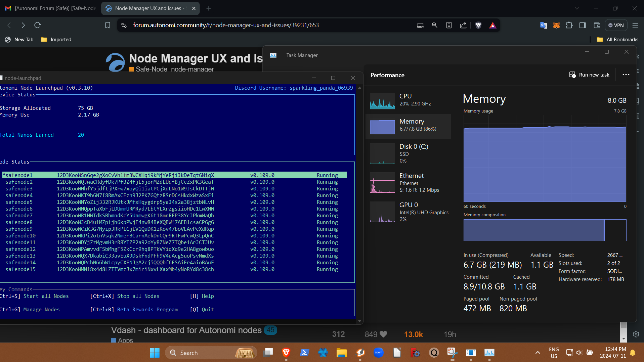Open the Vdash dashboard topic link
The height and width of the screenshot is (362, 644).
pyautogui.click(x=186, y=330)
